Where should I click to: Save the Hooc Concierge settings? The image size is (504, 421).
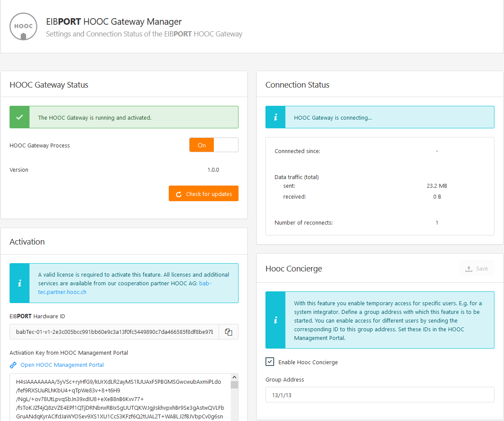tap(476, 269)
